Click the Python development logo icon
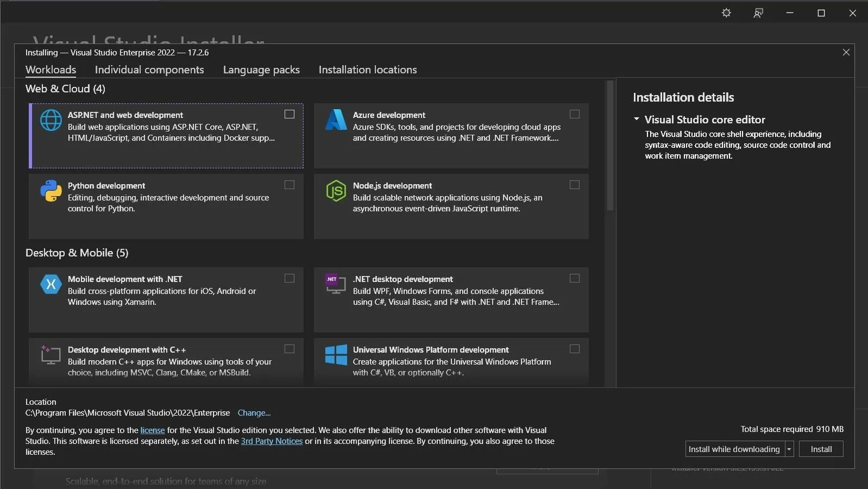 51,191
